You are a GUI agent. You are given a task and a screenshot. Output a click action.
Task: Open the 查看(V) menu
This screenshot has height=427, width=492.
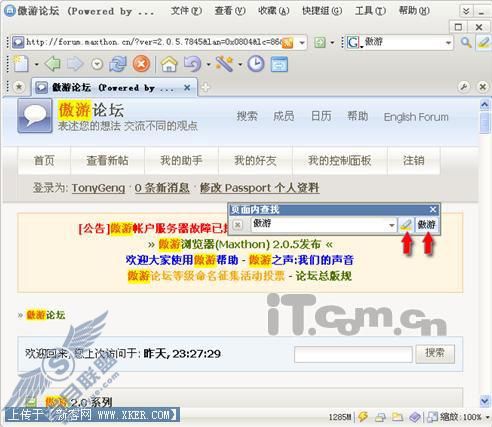click(230, 11)
